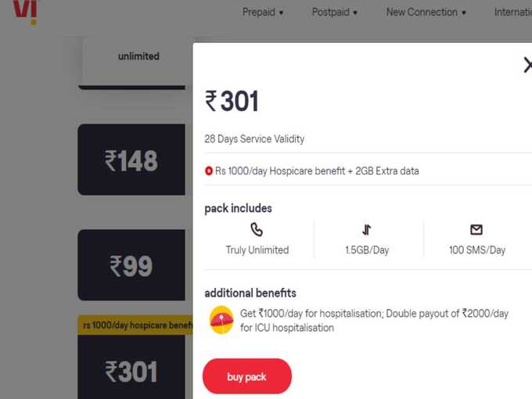
Task: Select the unlimited plans tab
Action: [x=138, y=56]
